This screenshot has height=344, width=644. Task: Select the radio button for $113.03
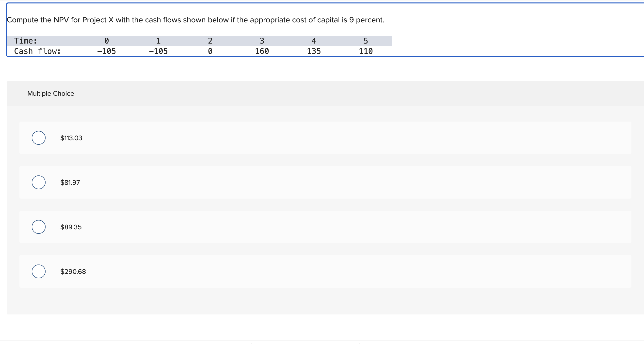(38, 138)
